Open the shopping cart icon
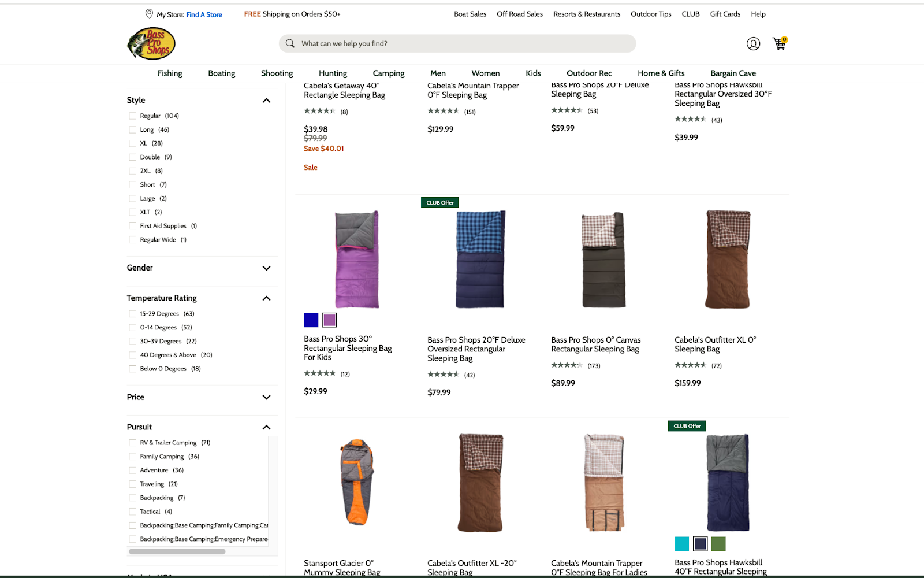The width and height of the screenshot is (924, 578). [780, 43]
